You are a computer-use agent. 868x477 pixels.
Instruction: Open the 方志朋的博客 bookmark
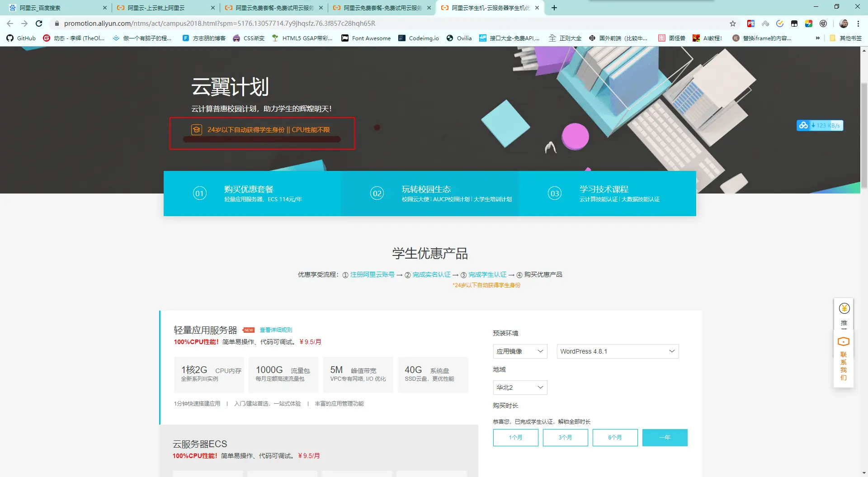click(x=204, y=38)
